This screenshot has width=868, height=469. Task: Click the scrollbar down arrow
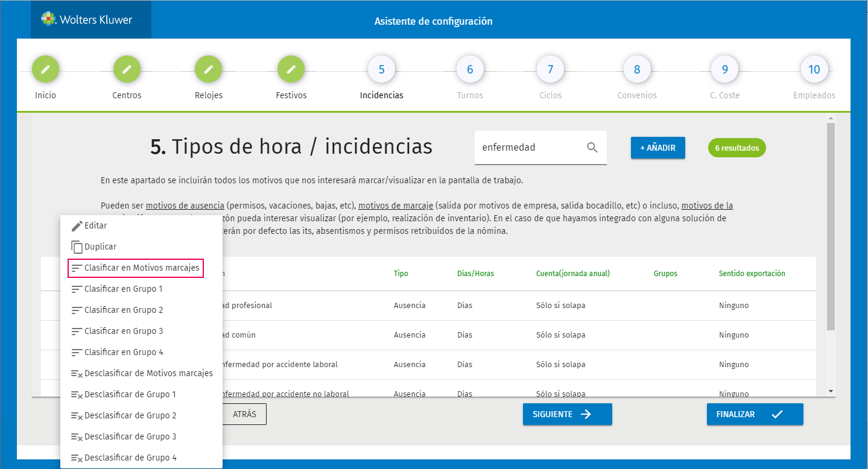point(831,391)
